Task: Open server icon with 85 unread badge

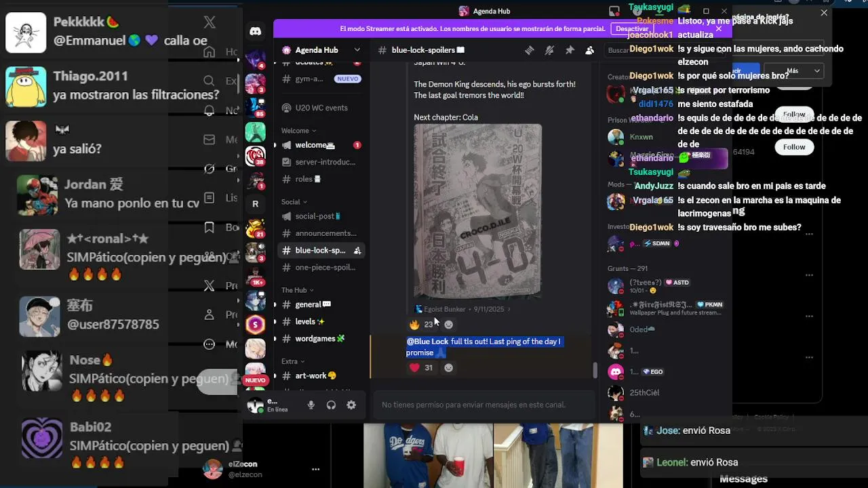Action: 256,108
